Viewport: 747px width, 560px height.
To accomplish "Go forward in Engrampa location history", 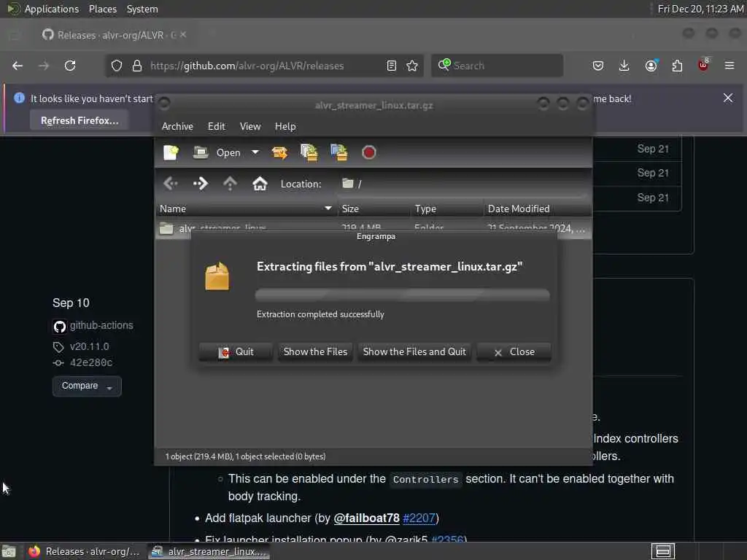I will [x=201, y=183].
